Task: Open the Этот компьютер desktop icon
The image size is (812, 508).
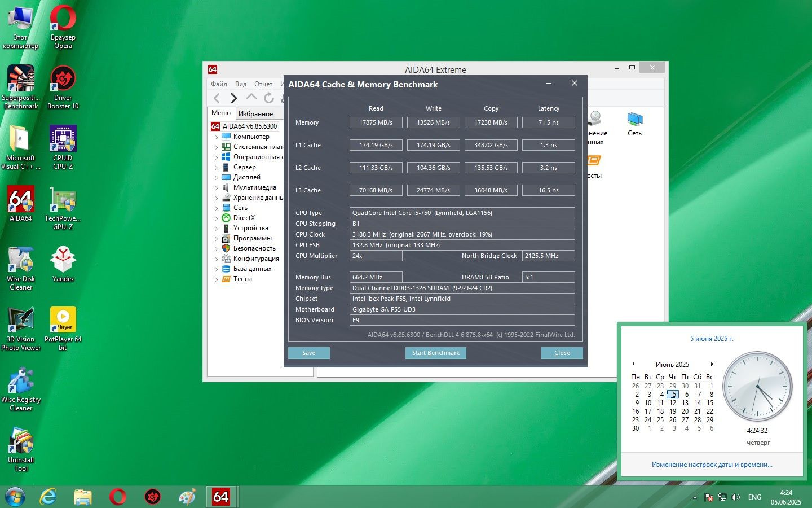Action: click(x=21, y=27)
